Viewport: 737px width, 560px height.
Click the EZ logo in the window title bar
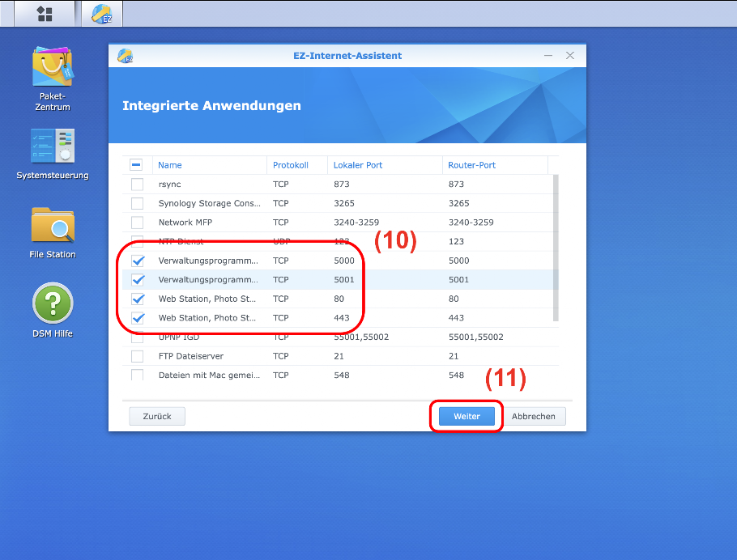tap(125, 56)
